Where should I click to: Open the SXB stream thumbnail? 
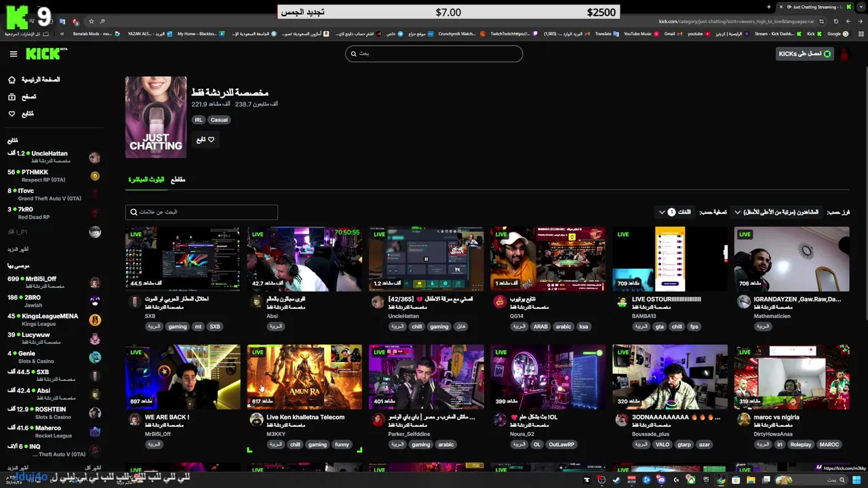[x=183, y=259]
